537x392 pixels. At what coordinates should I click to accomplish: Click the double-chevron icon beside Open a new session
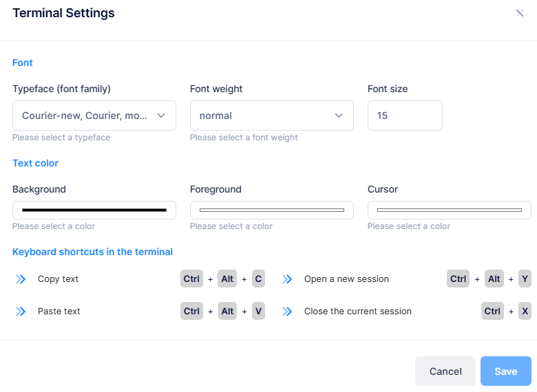tap(287, 279)
